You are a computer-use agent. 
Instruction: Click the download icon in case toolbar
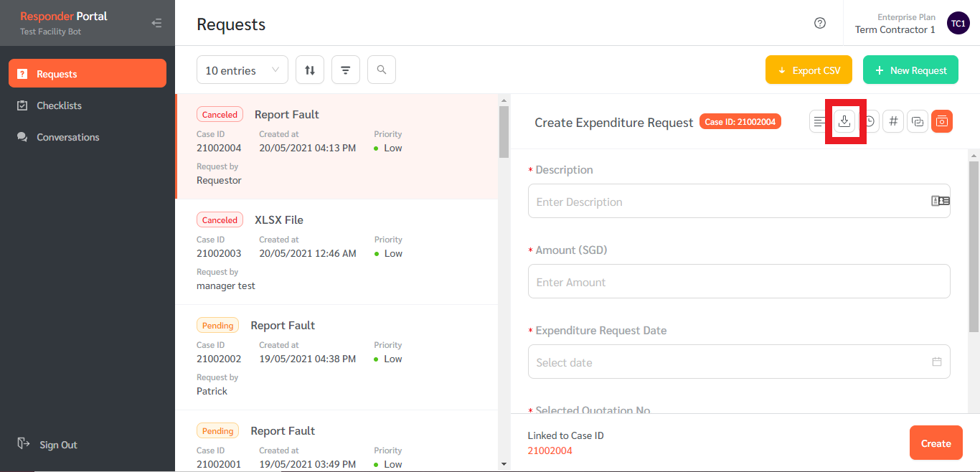844,121
